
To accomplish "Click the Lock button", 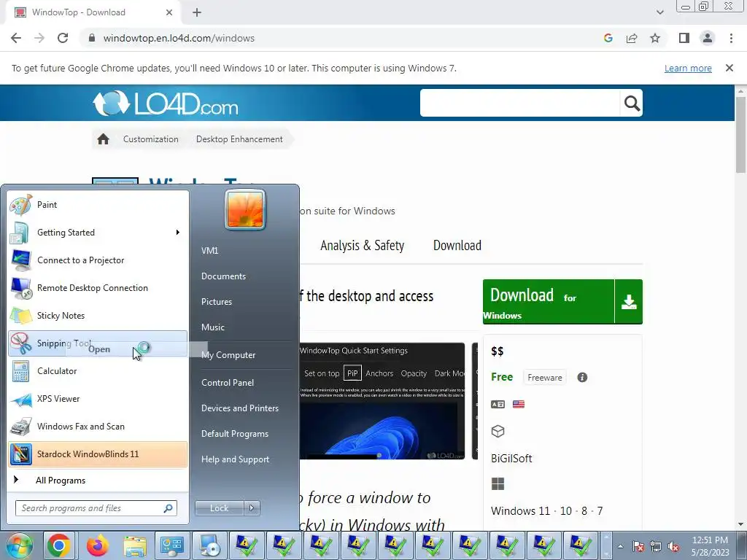I will (x=219, y=508).
